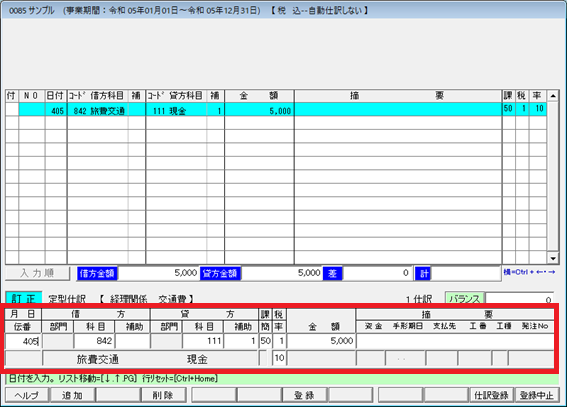Click the 金額 field showing 5,000

tap(321, 341)
